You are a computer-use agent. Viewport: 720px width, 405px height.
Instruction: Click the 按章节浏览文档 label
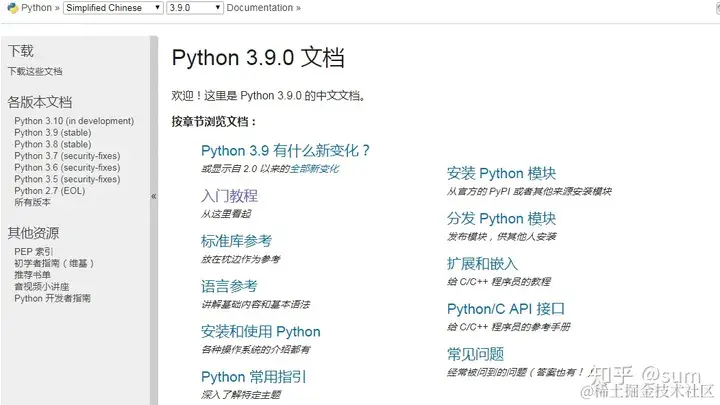(214, 122)
